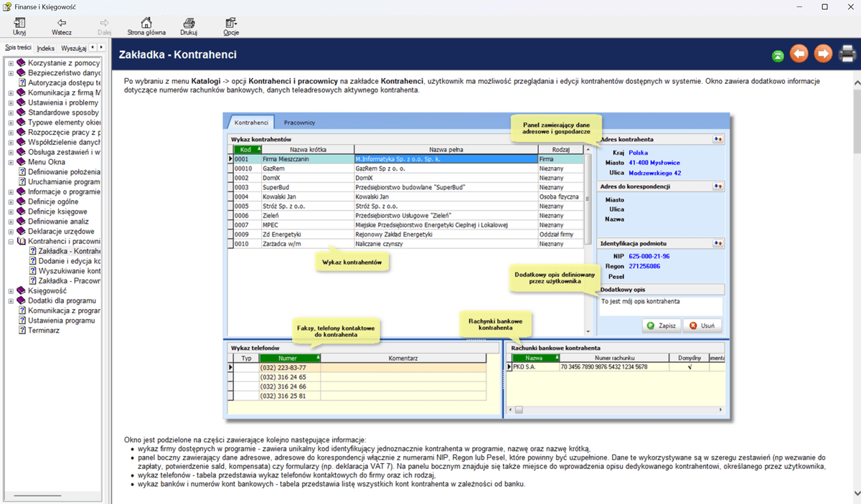Select the Zakładka - Kontrahenci topic
The height and width of the screenshot is (504, 861).
tap(69, 252)
